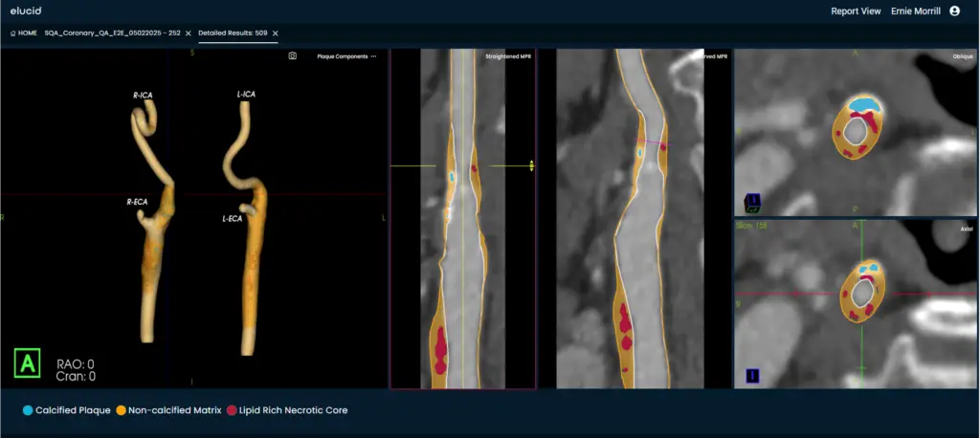
Task: Click the pink cross-section line in curved MPR
Action: [653, 142]
